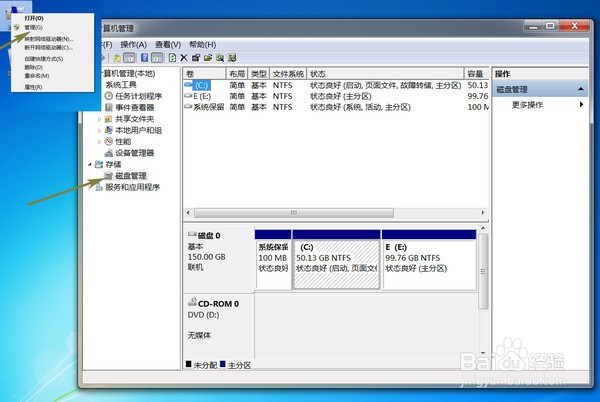Select the E (E:) 99.76 GB NTFS partition block
Screen dimensions: 600x402
click(429, 260)
